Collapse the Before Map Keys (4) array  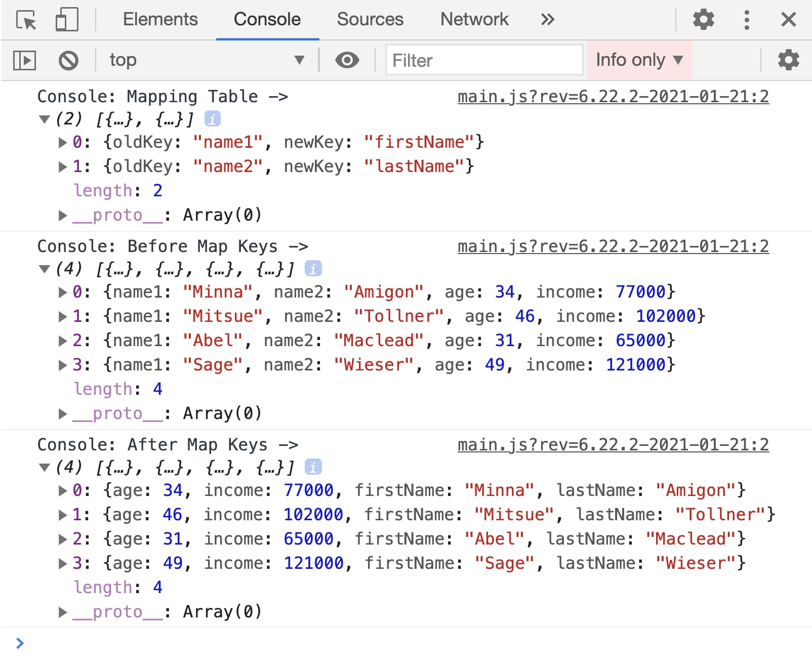(45, 269)
